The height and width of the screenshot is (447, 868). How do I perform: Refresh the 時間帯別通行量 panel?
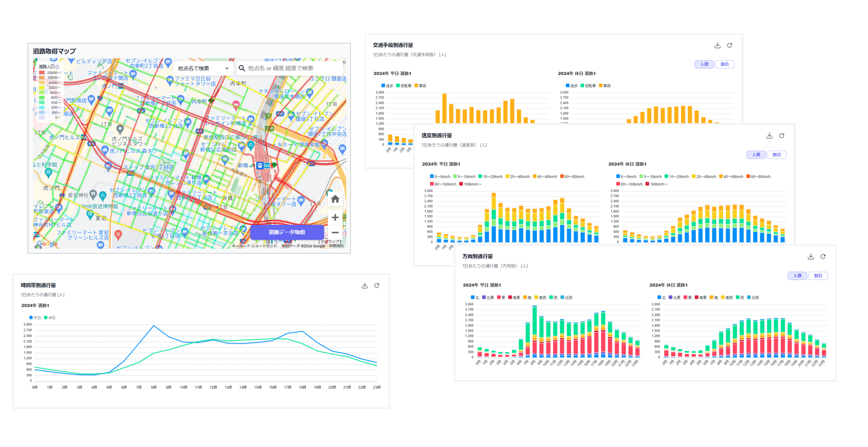[x=377, y=285]
